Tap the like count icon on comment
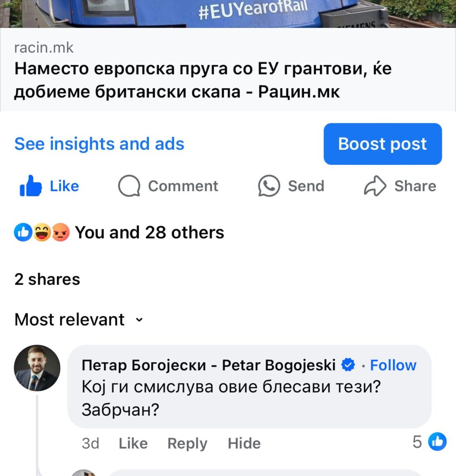 pos(437,441)
